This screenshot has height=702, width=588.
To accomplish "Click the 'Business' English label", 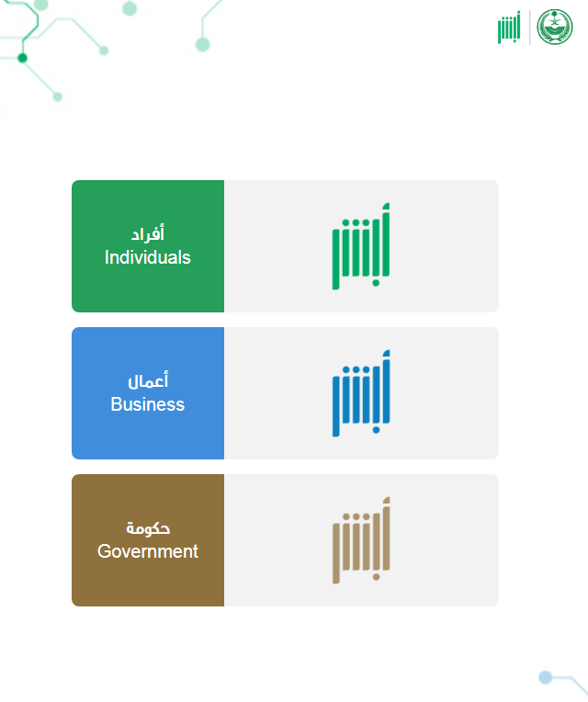I will pos(148,404).
